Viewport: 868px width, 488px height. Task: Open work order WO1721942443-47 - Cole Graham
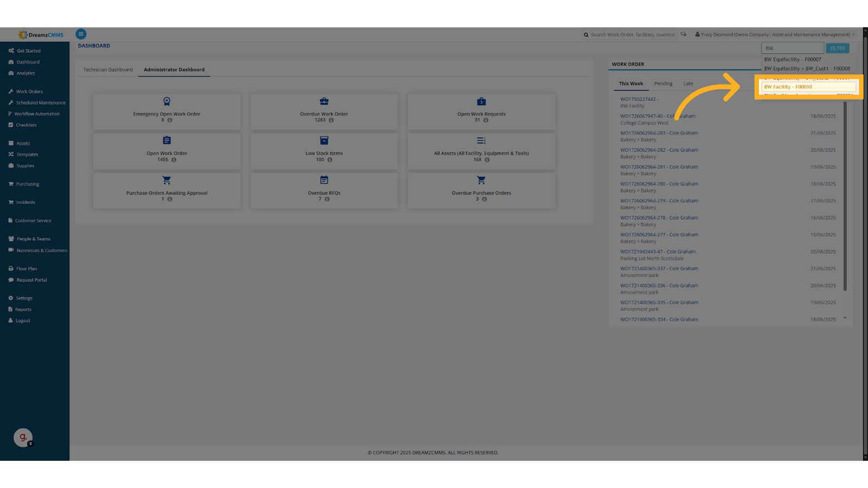coord(658,252)
